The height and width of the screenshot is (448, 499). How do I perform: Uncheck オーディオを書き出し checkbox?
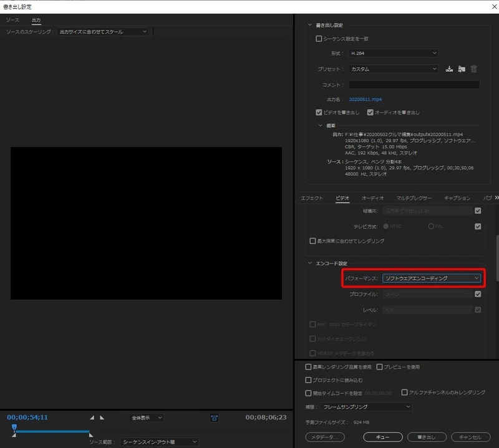[370, 112]
